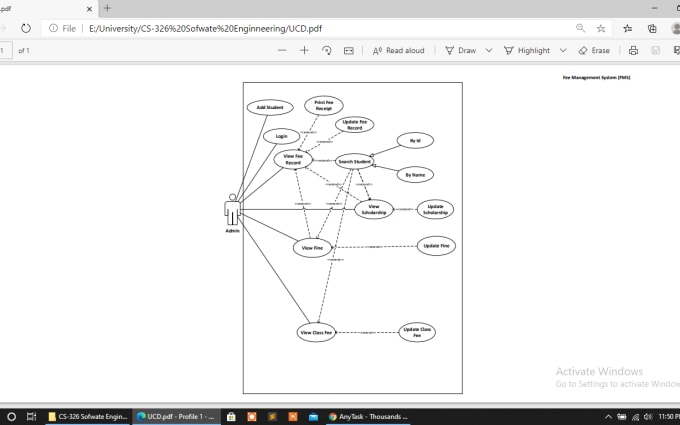Click the By Name ellipse
This screenshot has height=425, width=680.
tap(415, 175)
